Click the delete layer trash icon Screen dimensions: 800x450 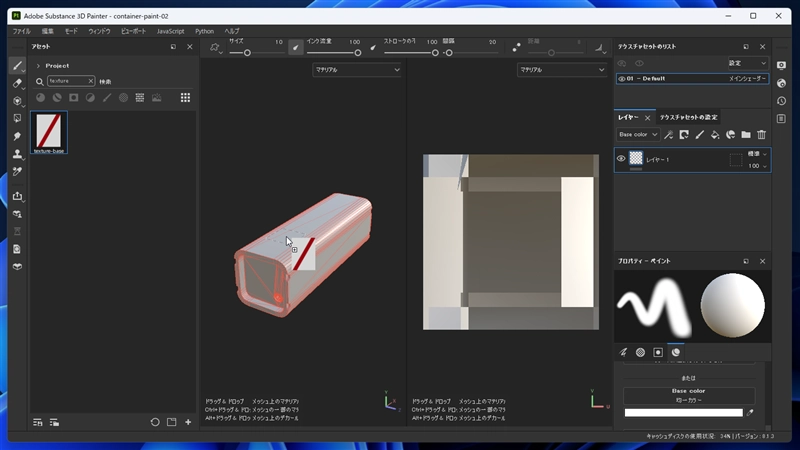coord(761,134)
